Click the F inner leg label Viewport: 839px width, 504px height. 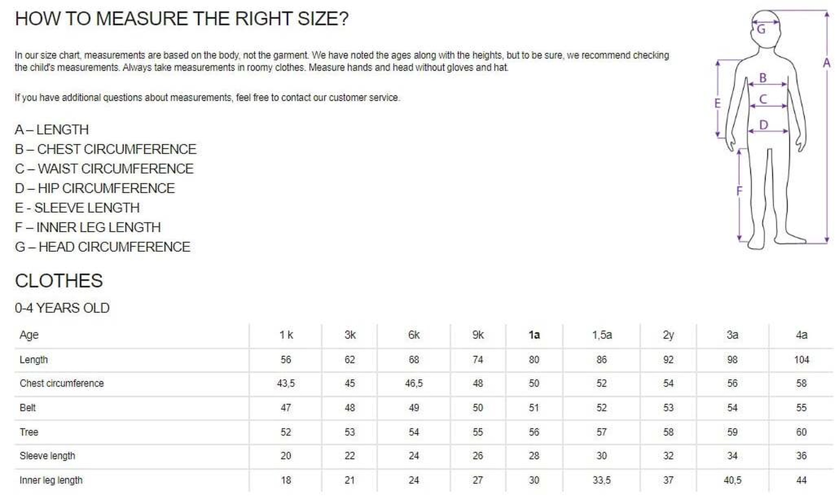[x=739, y=191]
